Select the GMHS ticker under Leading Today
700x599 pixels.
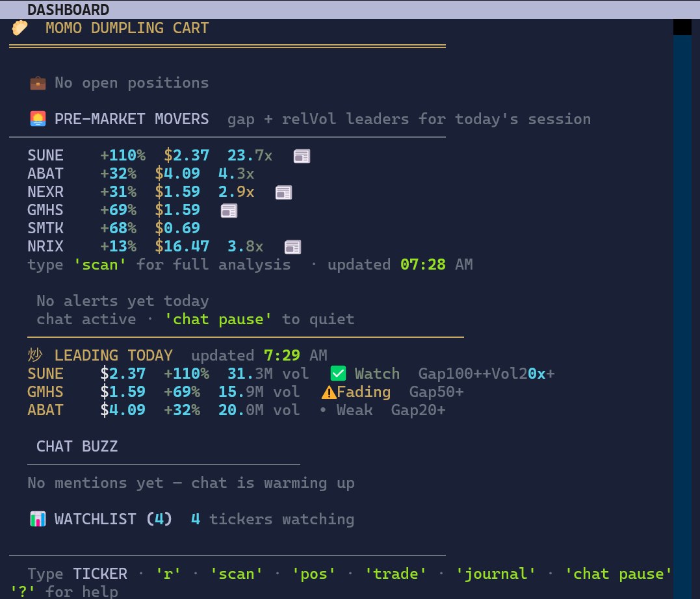(x=45, y=392)
